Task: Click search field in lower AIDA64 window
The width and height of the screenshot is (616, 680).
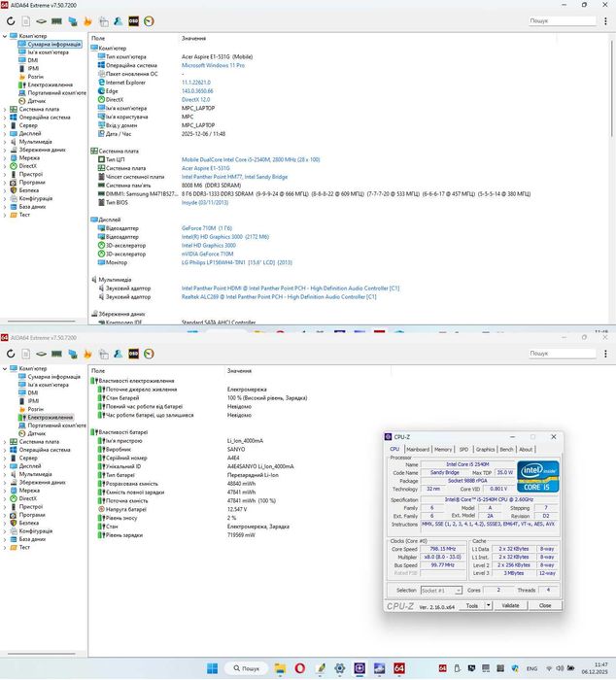Action: coord(563,354)
